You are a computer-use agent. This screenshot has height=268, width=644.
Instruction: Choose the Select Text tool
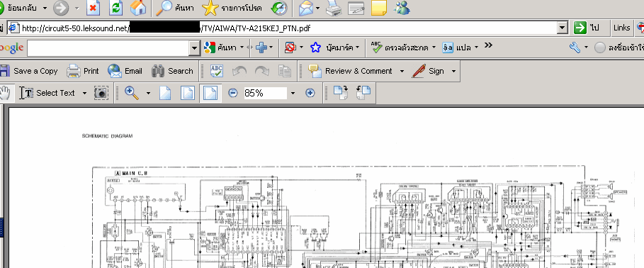click(x=47, y=94)
